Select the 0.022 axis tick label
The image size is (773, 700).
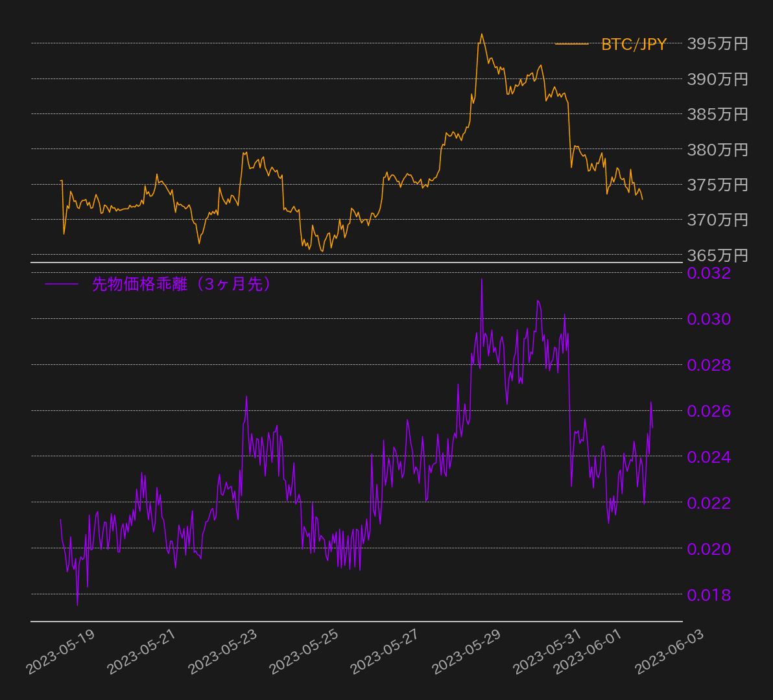pos(709,503)
